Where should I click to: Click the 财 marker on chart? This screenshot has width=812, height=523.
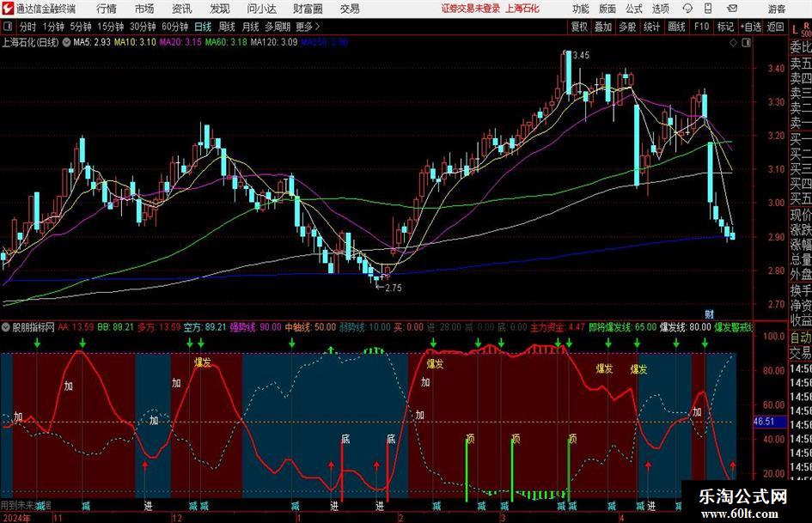pyautogui.click(x=709, y=313)
